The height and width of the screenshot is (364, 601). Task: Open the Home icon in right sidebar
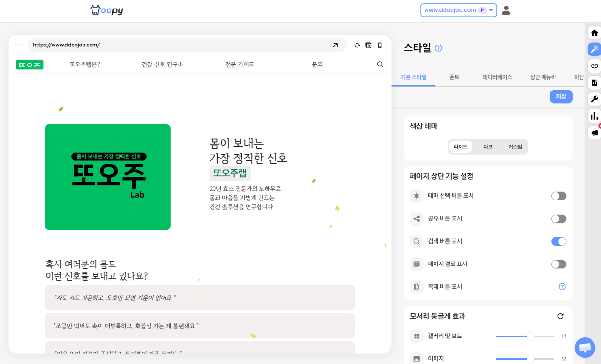594,33
